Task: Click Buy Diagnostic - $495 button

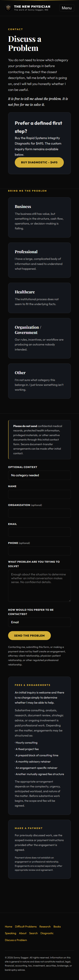Action: pos(39,163)
